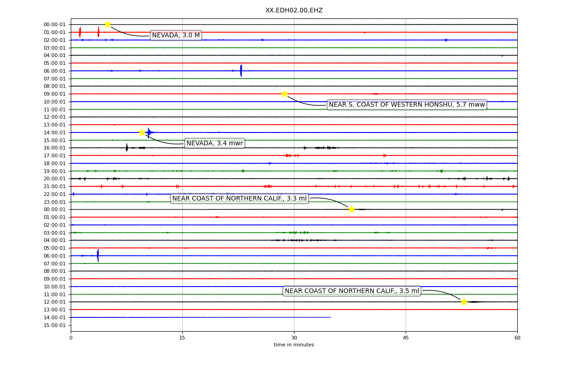Click the star marker for Western Honshu event
Viewport: 588px width, 368px height.
284,94
